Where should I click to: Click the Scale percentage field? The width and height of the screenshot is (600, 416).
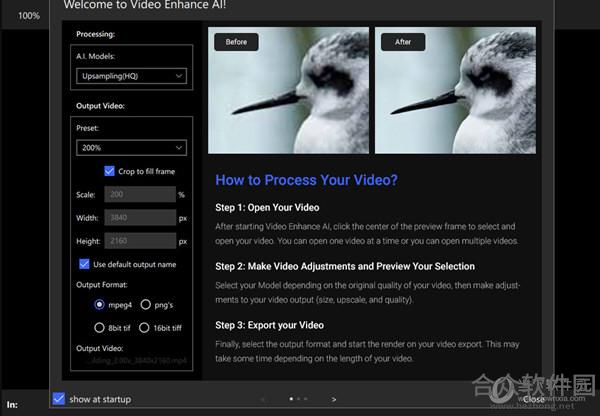click(140, 194)
